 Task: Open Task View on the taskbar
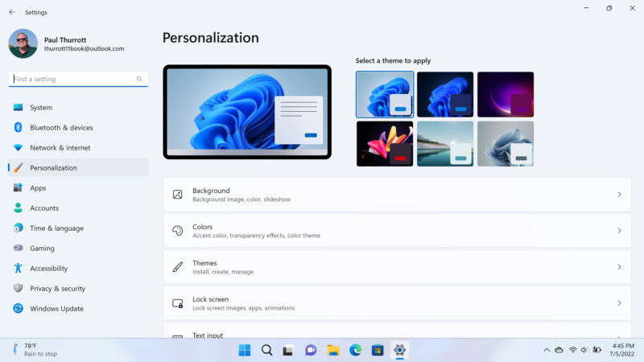point(288,350)
